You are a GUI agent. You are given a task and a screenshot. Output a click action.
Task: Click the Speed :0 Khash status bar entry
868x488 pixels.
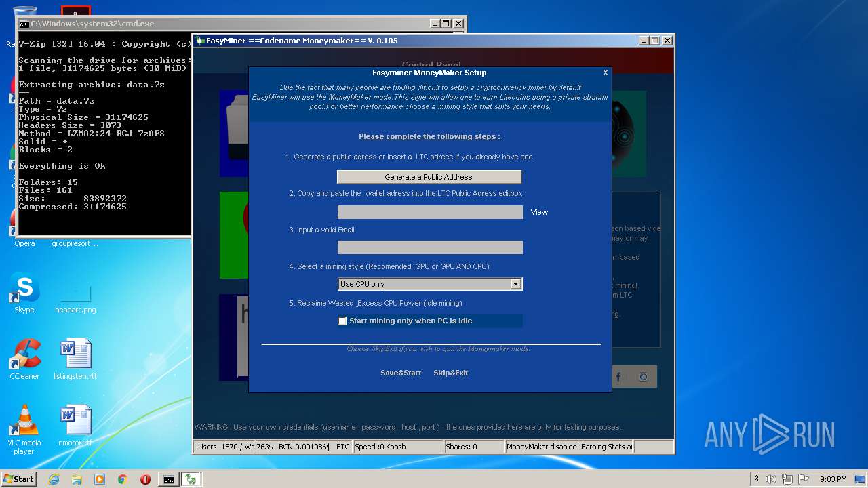(x=397, y=447)
